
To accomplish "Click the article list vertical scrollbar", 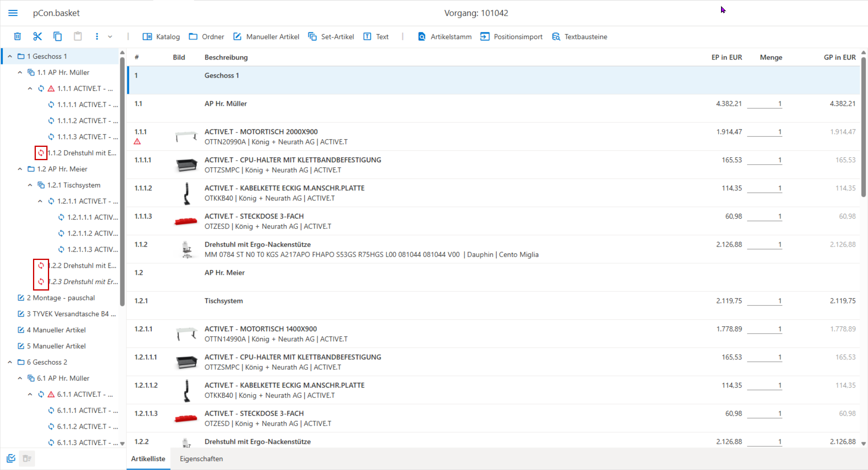I will pyautogui.click(x=863, y=127).
